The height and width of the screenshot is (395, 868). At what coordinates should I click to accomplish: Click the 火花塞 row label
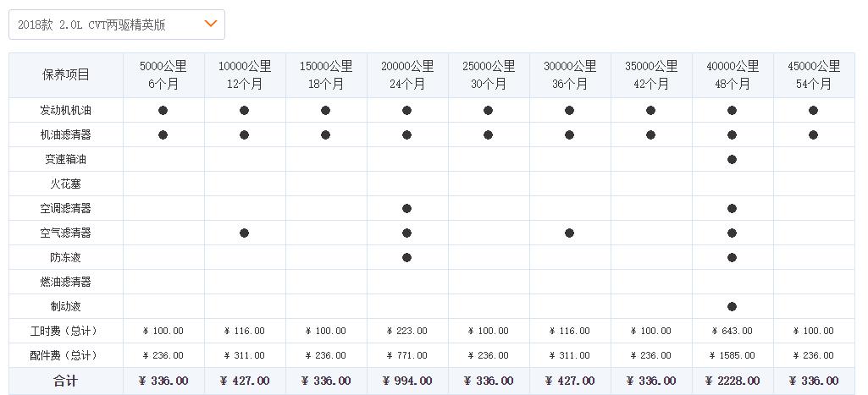(66, 184)
